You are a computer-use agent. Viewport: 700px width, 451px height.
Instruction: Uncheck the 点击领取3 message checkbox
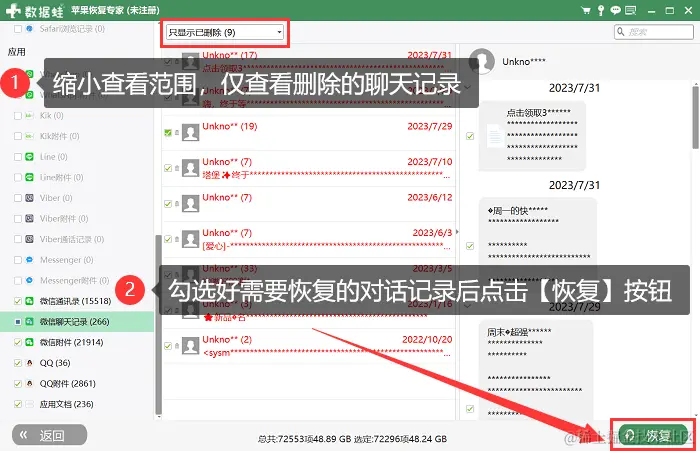click(x=470, y=136)
